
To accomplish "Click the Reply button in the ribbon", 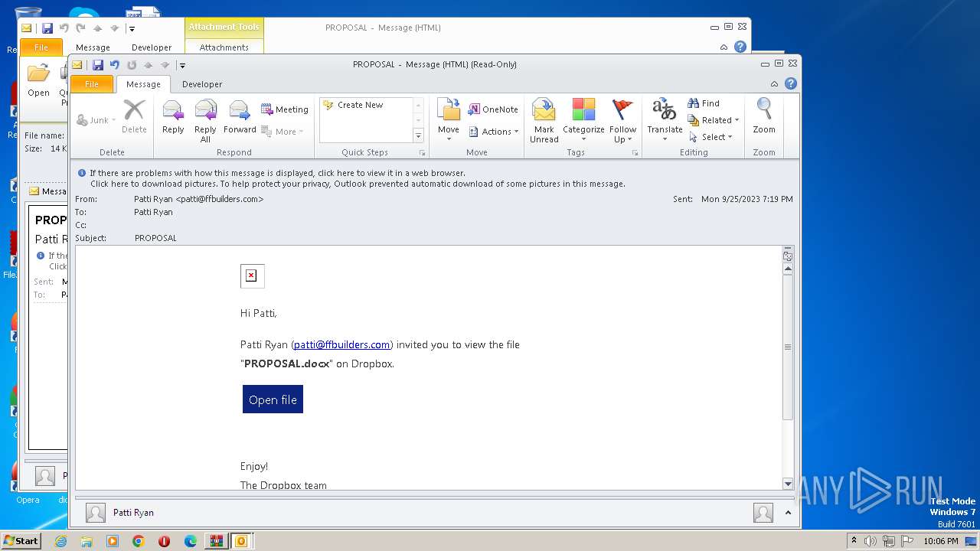I will 173,118.
